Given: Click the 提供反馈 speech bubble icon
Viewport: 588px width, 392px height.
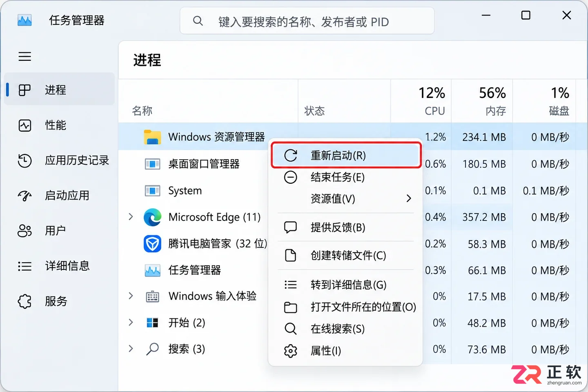Looking at the screenshot, I should tap(291, 227).
